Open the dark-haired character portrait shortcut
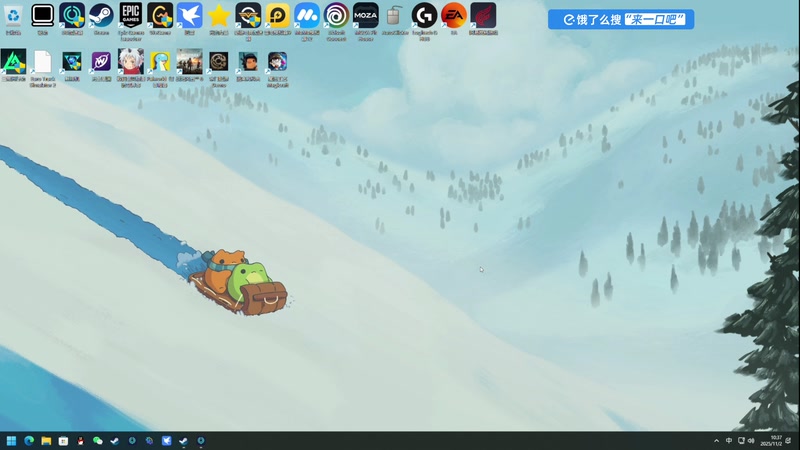Viewport: 800px width, 450px height. point(248,65)
